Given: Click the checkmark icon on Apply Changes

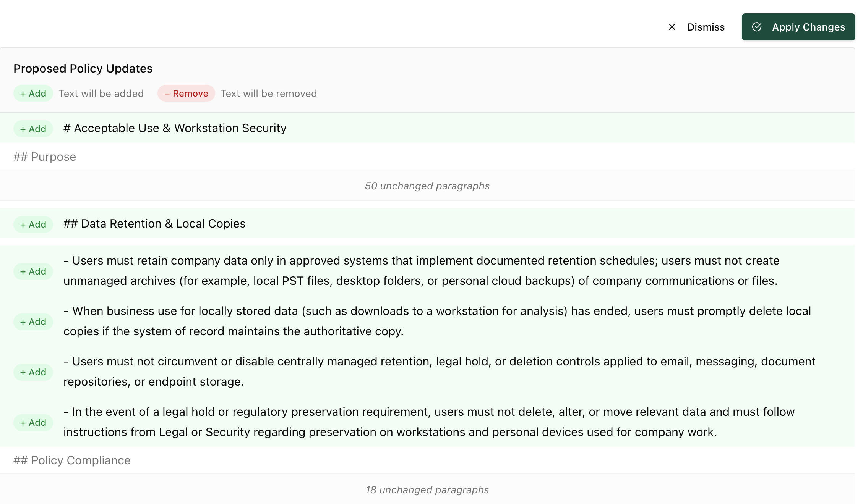Looking at the screenshot, I should point(758,27).
